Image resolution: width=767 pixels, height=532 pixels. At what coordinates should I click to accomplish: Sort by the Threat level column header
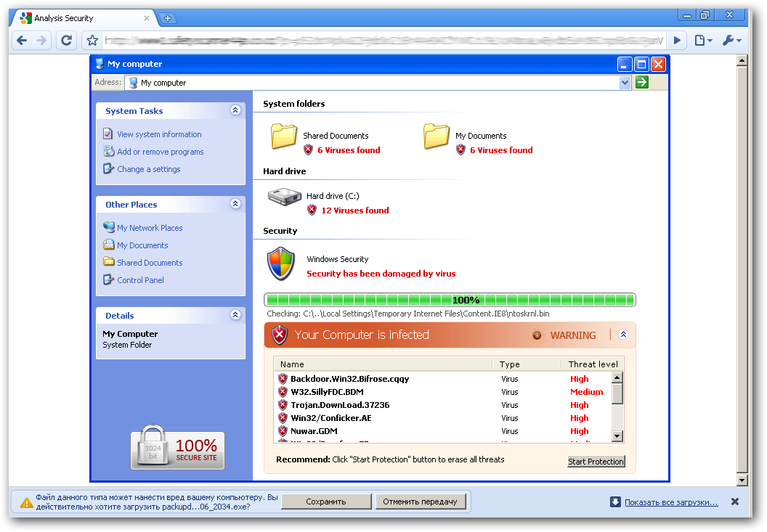[x=593, y=364]
